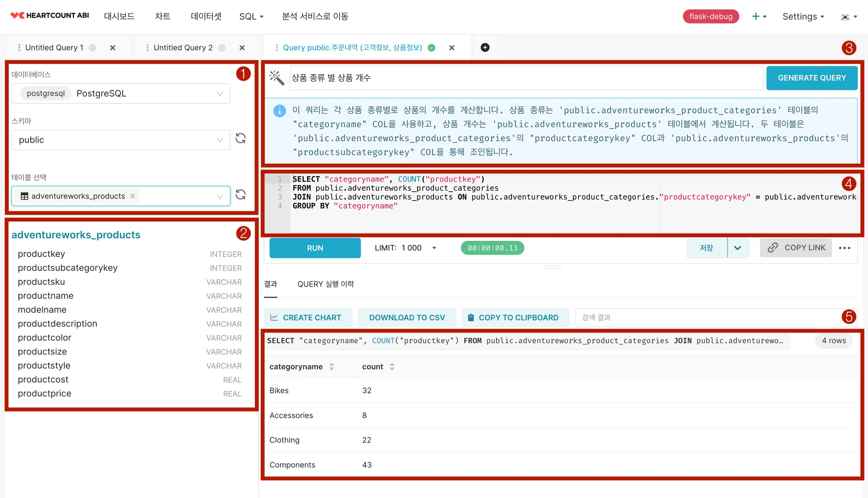The image size is (868, 498).
Task: Open the SQL menu
Action: [251, 17]
